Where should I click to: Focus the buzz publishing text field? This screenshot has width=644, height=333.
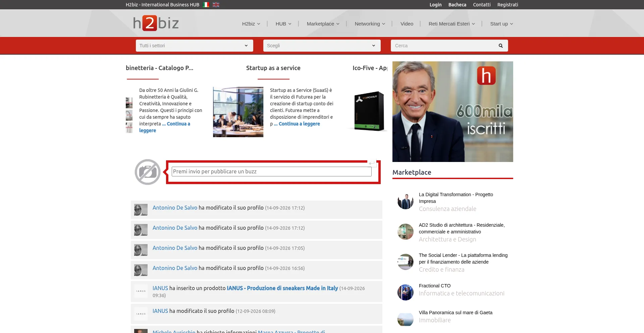point(272,171)
